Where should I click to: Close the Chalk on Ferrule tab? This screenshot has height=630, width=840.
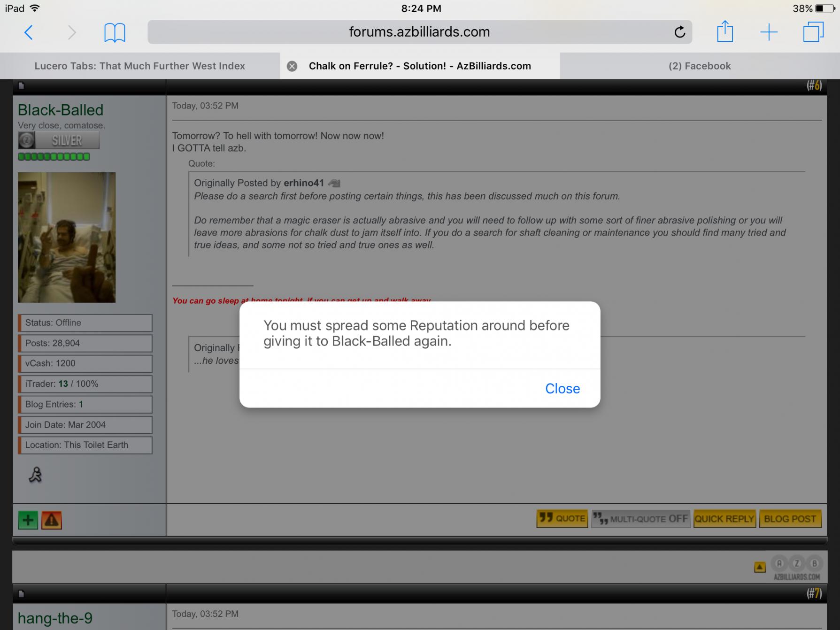click(x=292, y=66)
